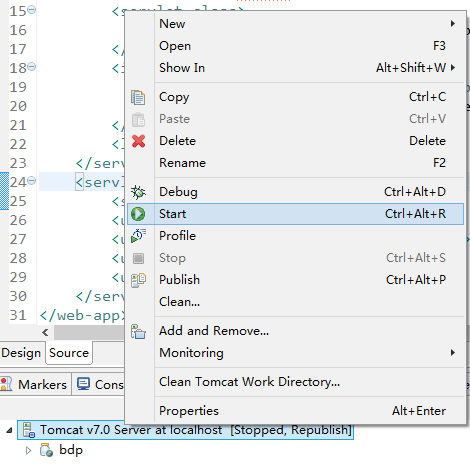The width and height of the screenshot is (470, 470).
Task: Click the bdp module icon
Action: tap(46, 450)
